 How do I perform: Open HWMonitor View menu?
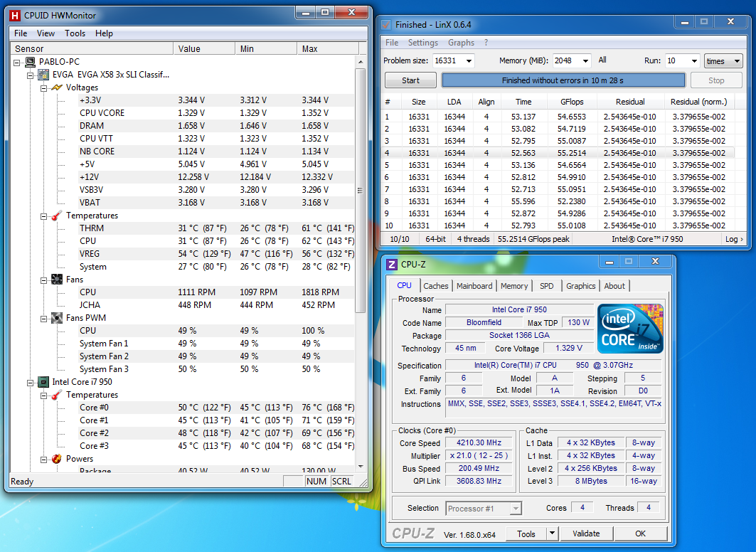(x=46, y=33)
